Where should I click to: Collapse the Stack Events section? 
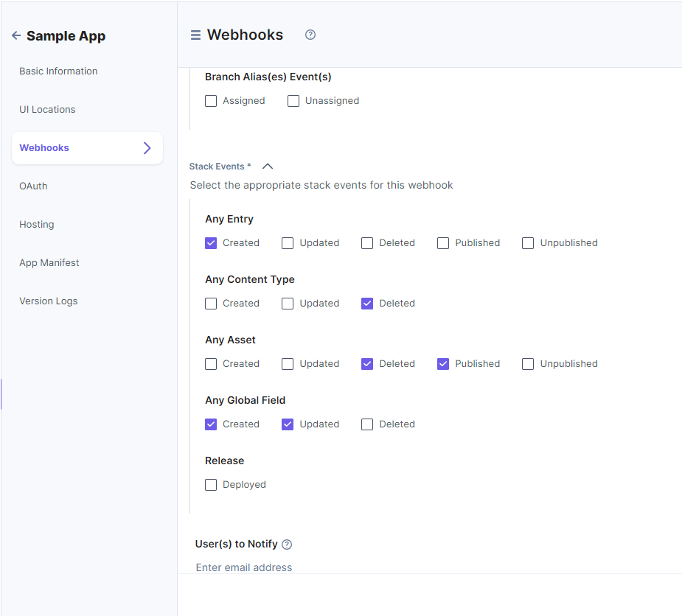268,166
